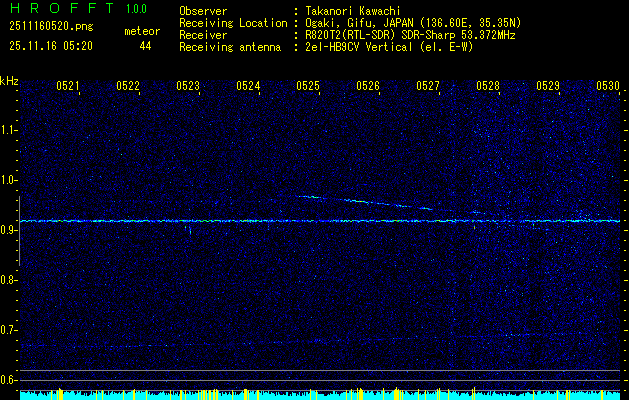
Task: Click the HROFFT 1.0.0 title text
Action: [x=78, y=8]
